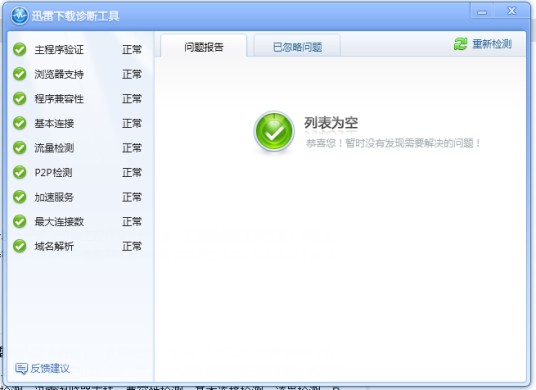Screen dimensions: 536x390
Task: Click the 迅雷下载诊断工具 window title
Action: tap(76, 16)
